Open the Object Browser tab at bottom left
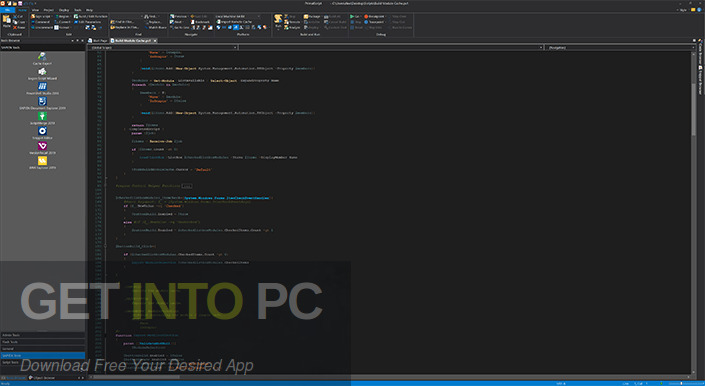705x386 pixels. [42, 378]
